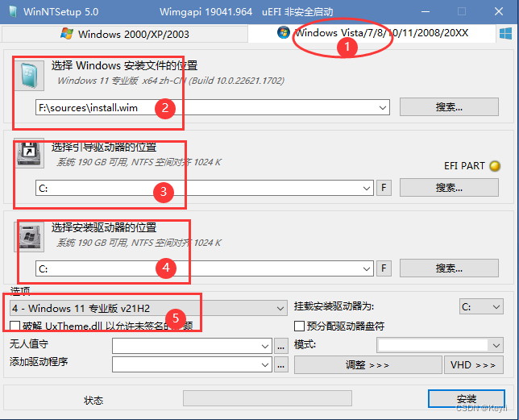Click the 无人值守 unattended label
519x420 pixels.
(29, 344)
